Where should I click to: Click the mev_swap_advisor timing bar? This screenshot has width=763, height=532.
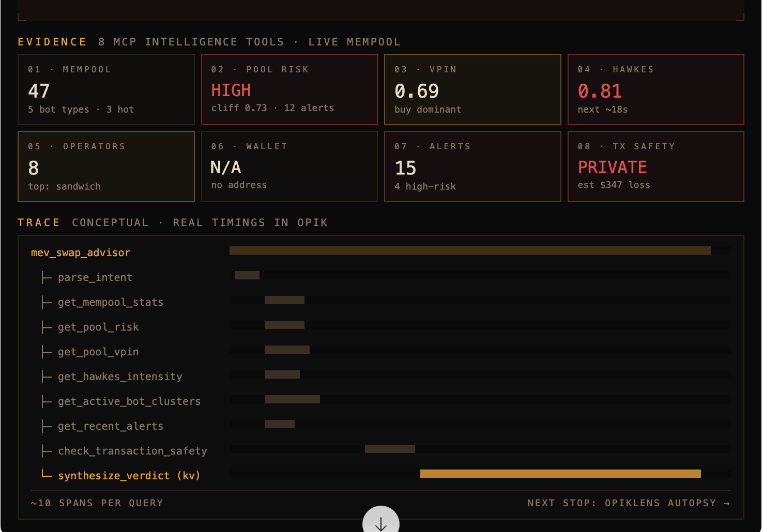(x=470, y=251)
